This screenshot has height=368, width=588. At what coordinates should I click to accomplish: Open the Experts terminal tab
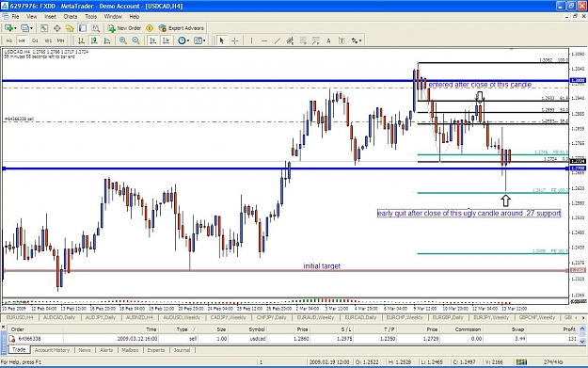(155, 350)
